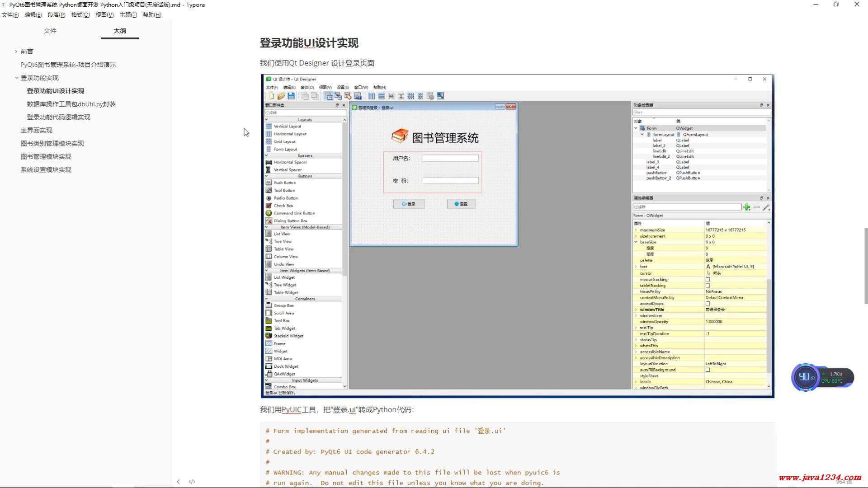868x488 pixels.
Task: Click Open folder icon in Qt Designer screenshot
Action: point(281,96)
